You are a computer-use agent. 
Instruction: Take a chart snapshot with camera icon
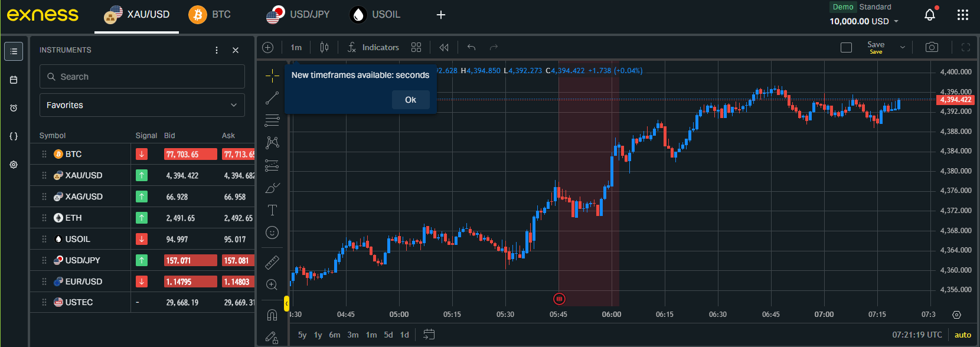coord(932,47)
